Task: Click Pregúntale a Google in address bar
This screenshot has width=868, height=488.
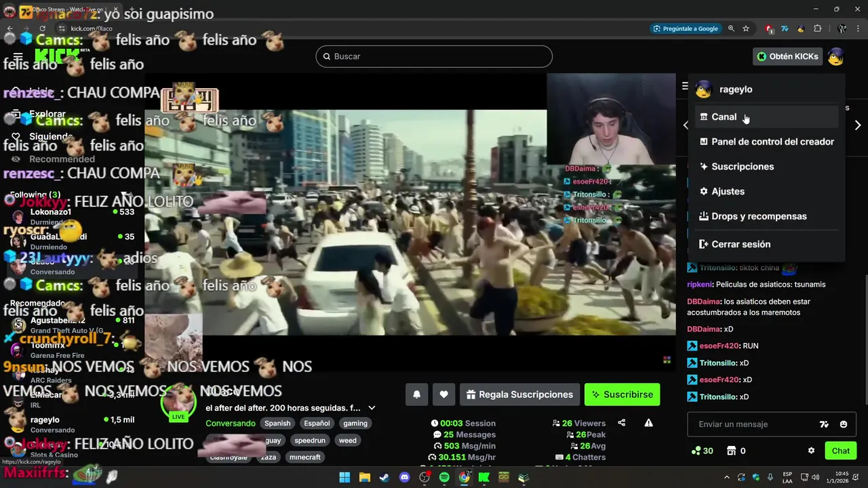Action: tap(686, 28)
